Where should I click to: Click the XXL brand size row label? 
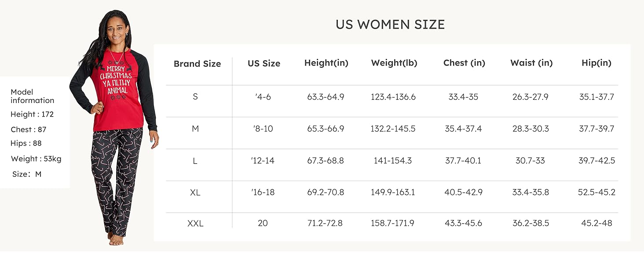point(195,224)
